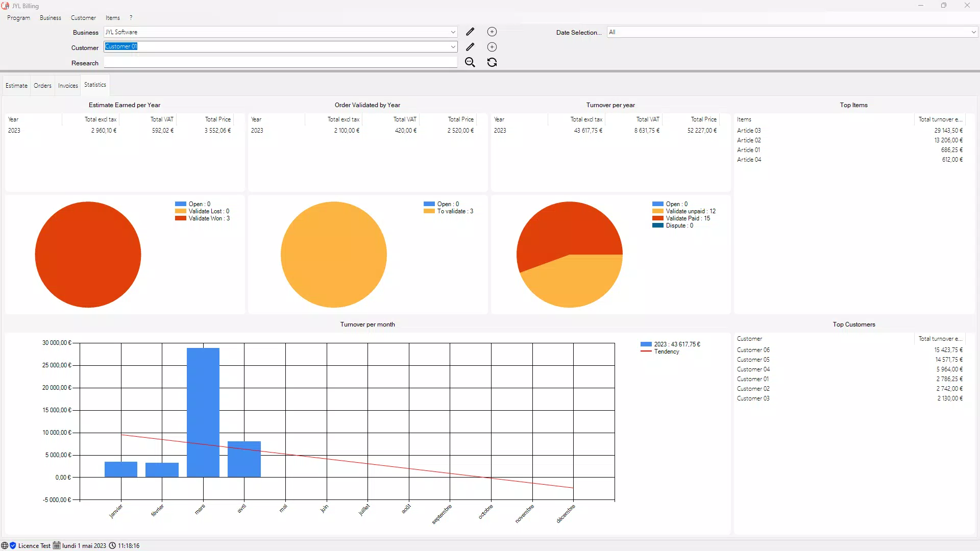Click the orange order validated pie chart
This screenshot has height=551, width=980.
[334, 255]
